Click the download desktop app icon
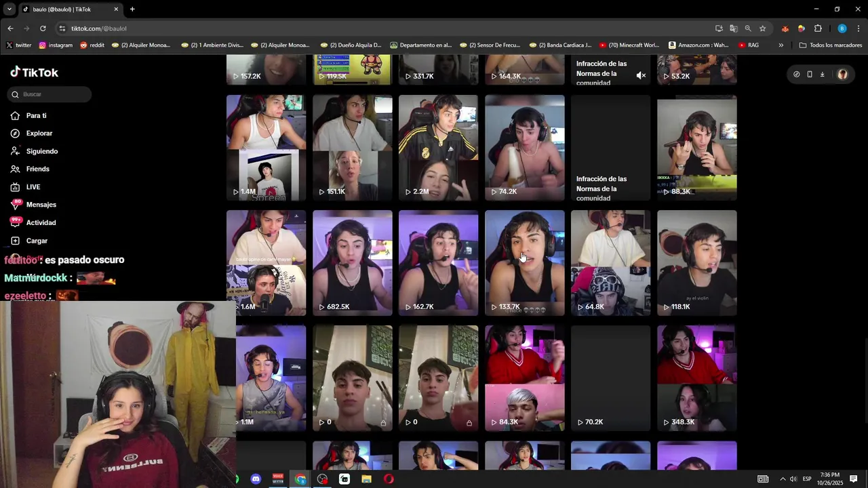The image size is (868, 488). (823, 75)
